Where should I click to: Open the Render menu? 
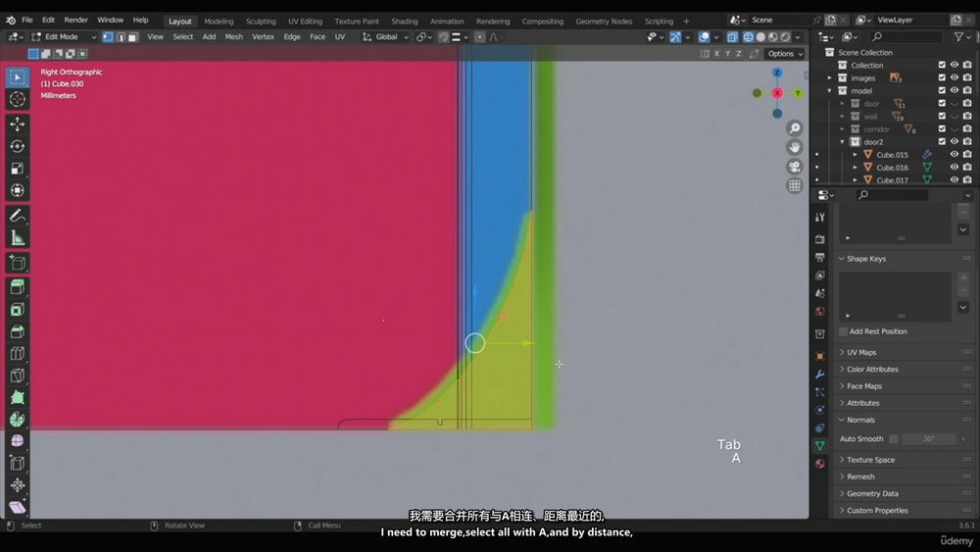(x=75, y=20)
